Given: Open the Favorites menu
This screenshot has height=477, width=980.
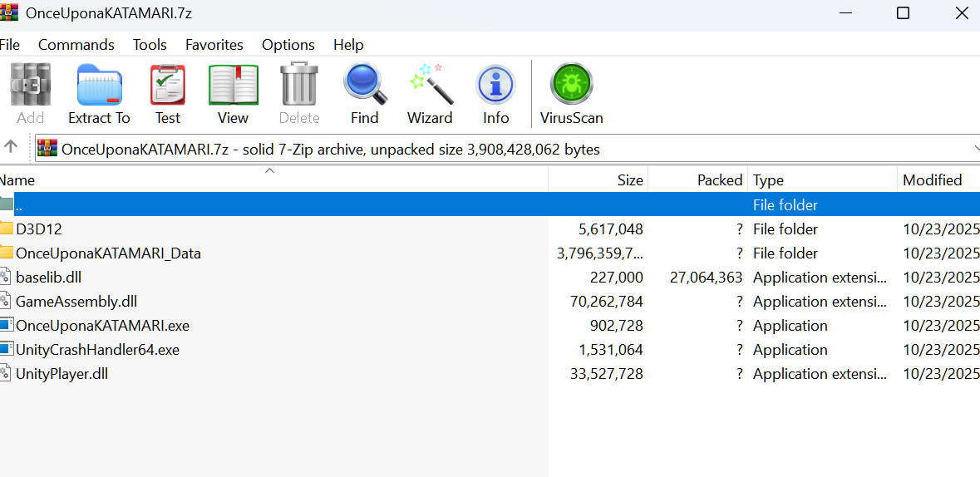Looking at the screenshot, I should (x=214, y=45).
